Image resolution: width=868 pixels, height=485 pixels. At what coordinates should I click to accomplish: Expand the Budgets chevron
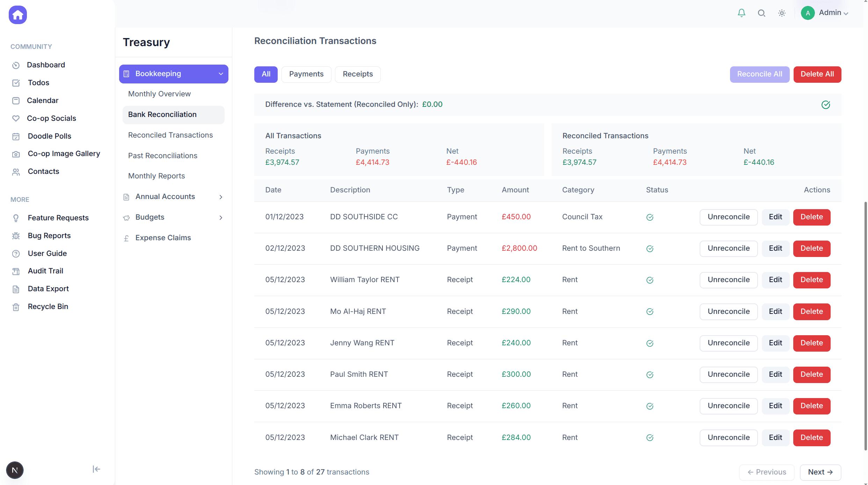tap(220, 217)
